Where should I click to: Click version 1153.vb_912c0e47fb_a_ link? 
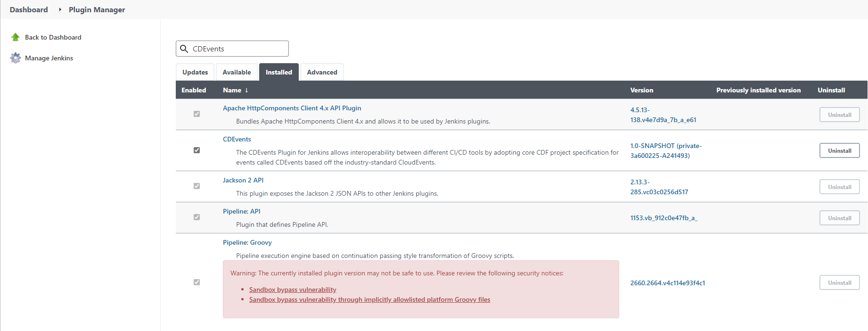[x=664, y=218]
